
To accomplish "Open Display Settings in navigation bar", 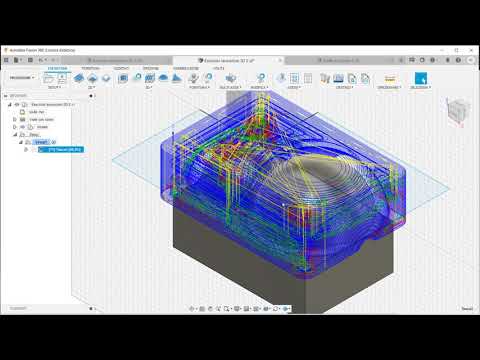I will (237, 309).
